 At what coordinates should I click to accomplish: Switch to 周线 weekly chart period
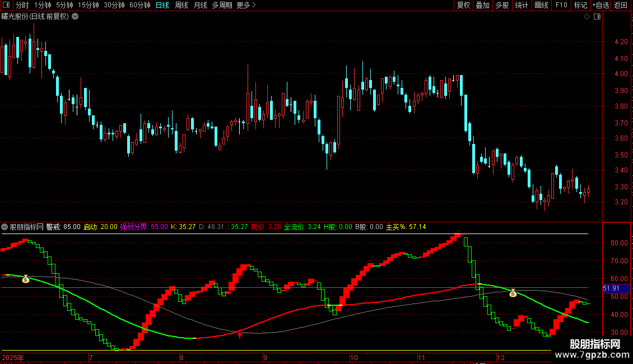point(181,5)
